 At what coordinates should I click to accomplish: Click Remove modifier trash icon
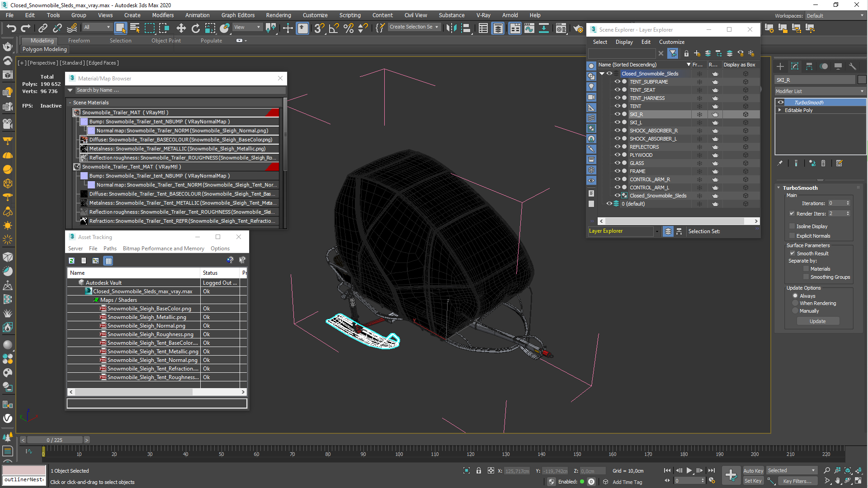[x=823, y=164]
